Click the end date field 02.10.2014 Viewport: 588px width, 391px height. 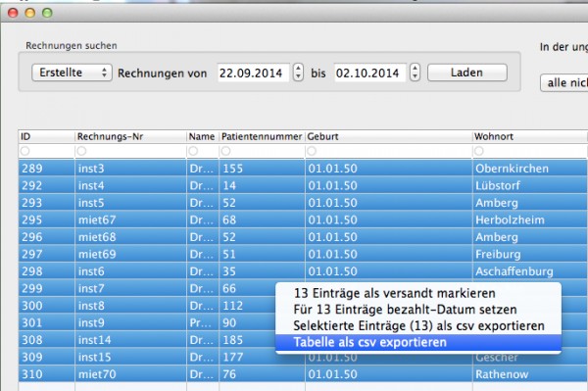click(369, 73)
